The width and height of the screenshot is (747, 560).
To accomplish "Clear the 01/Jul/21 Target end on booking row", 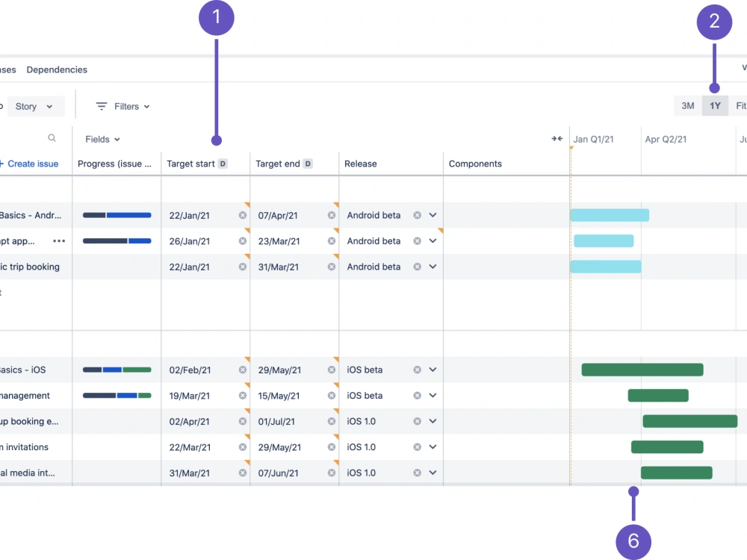I will (332, 421).
